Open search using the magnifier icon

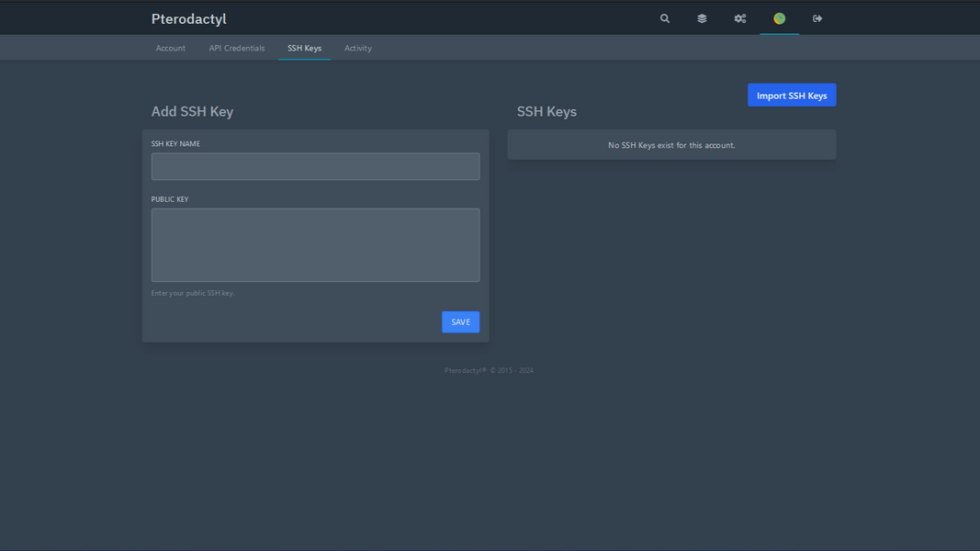(664, 18)
